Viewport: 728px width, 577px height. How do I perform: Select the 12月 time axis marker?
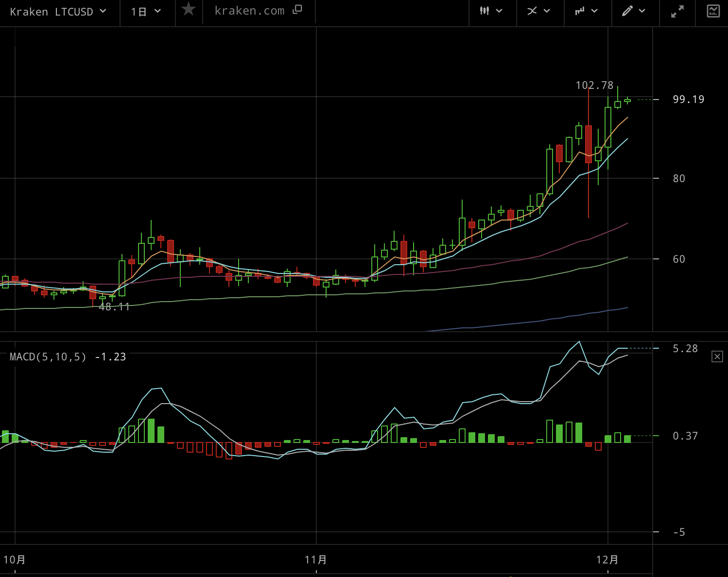607,560
